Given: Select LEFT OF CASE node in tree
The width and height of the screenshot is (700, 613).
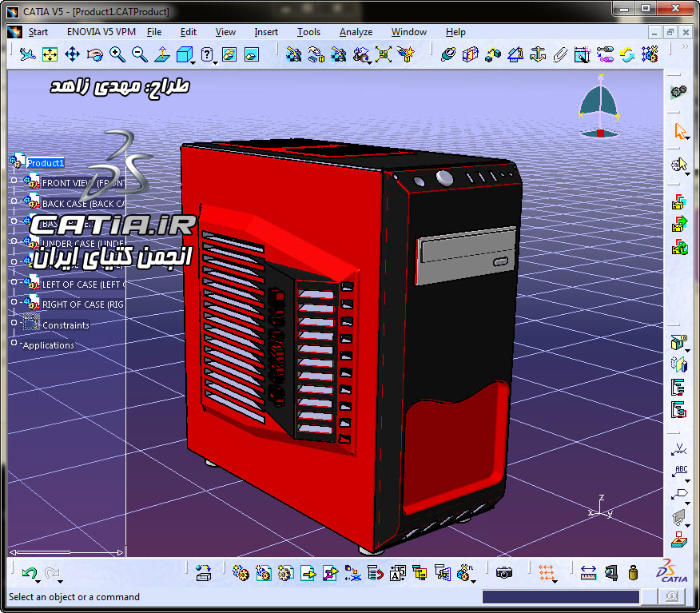Looking at the screenshot, I should click(83, 285).
